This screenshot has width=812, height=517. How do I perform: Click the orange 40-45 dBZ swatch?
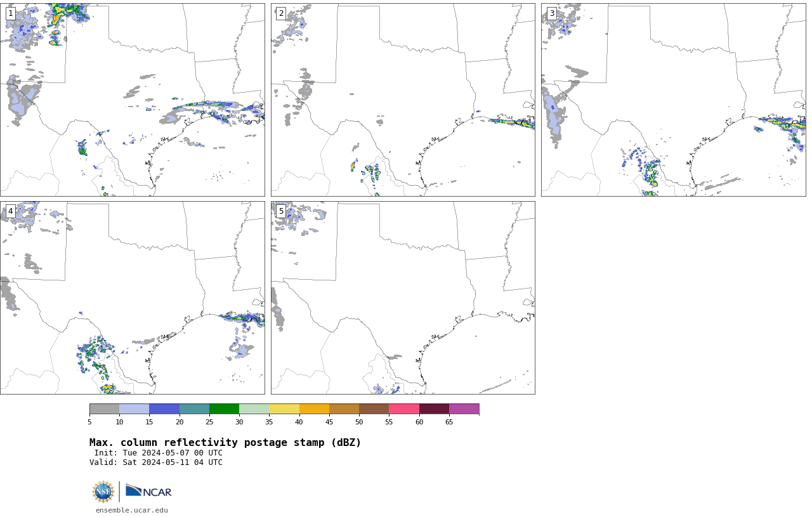314,409
